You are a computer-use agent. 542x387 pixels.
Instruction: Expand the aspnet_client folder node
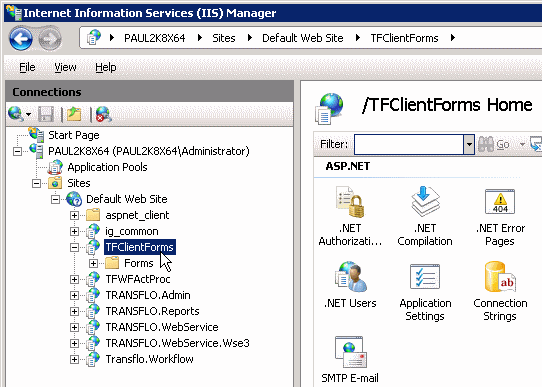74,215
